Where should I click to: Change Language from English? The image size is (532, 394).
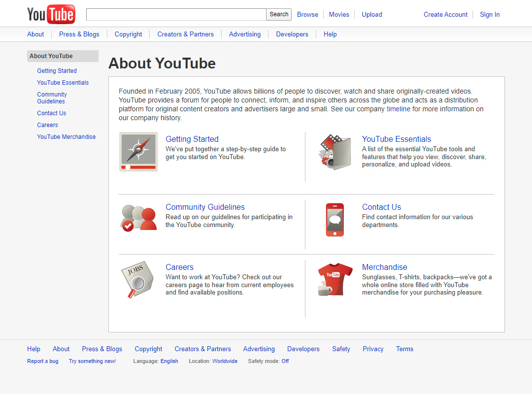(169, 361)
